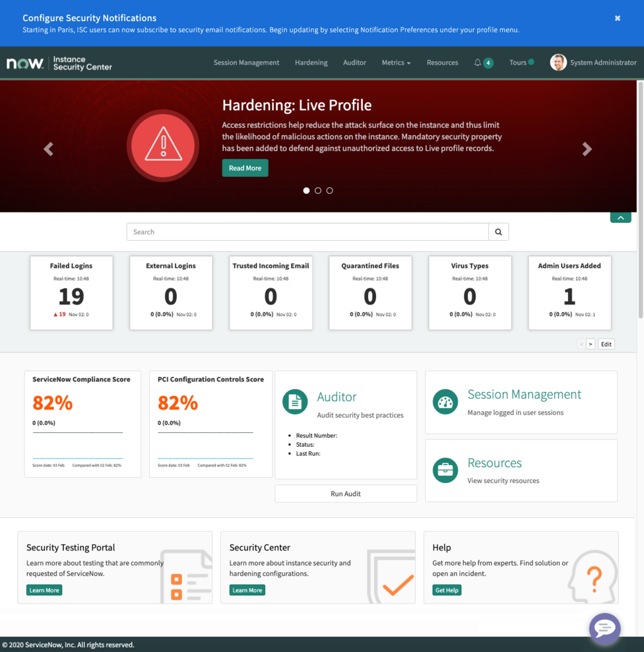This screenshot has height=652, width=644.
Task: Go to previous carousel slide arrow
Action: point(48,149)
